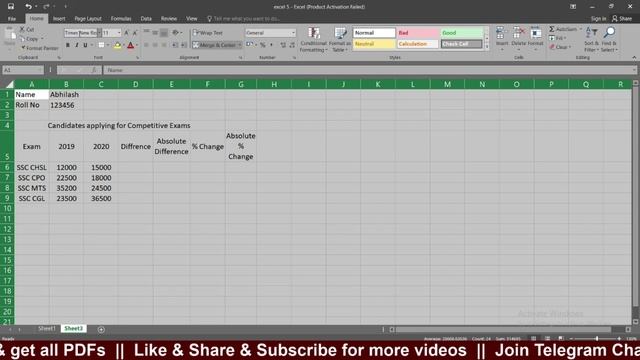Apply the Normal cell style

pyautogui.click(x=374, y=33)
